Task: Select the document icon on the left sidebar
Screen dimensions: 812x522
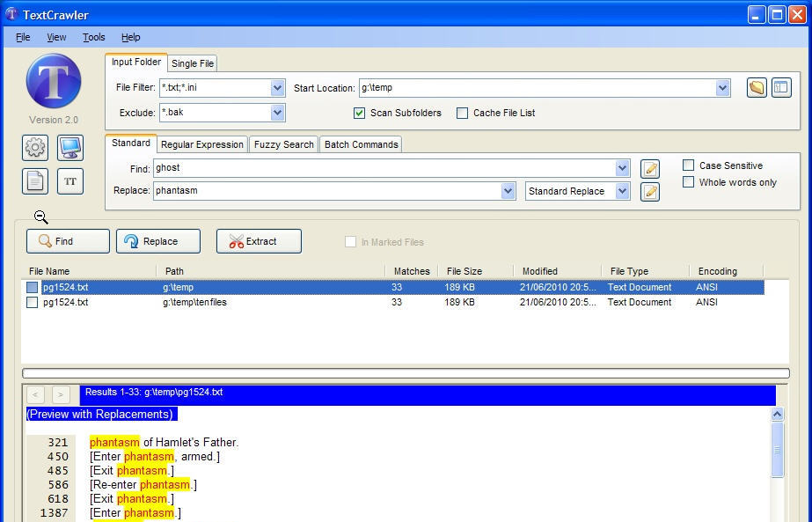Action: coord(34,180)
